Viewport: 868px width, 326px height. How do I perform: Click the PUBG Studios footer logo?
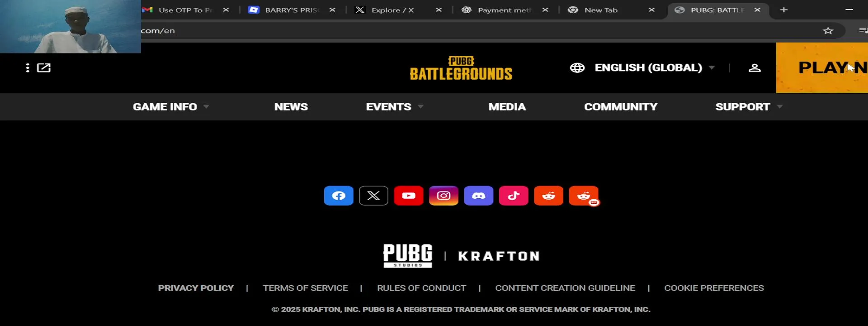coord(408,256)
